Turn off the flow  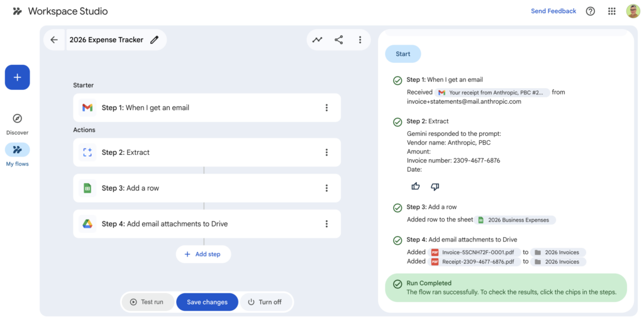[266, 302]
